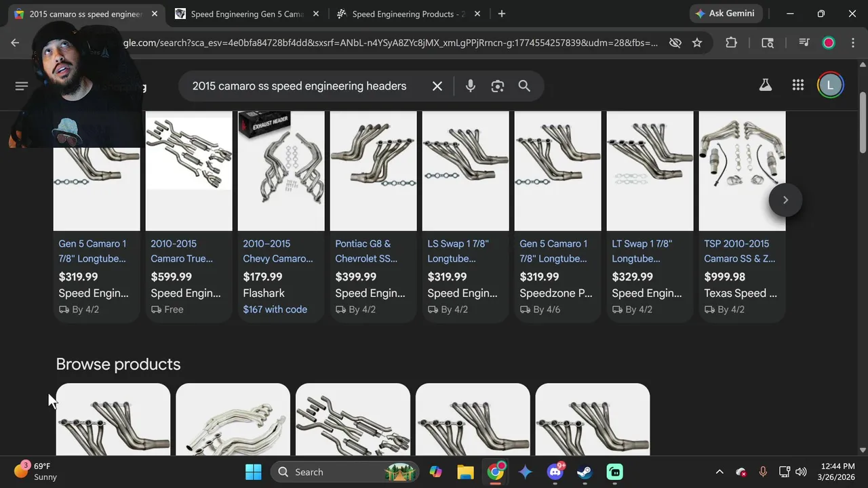Open Pontiac G8 & Chevrolet SS link
Screen dimensions: 868x488
pyautogui.click(x=366, y=251)
